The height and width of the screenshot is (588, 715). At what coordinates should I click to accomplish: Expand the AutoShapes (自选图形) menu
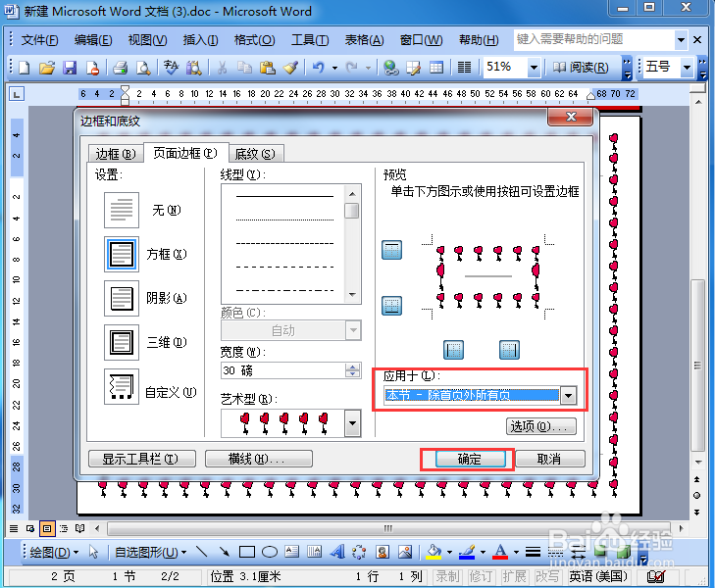point(150,552)
